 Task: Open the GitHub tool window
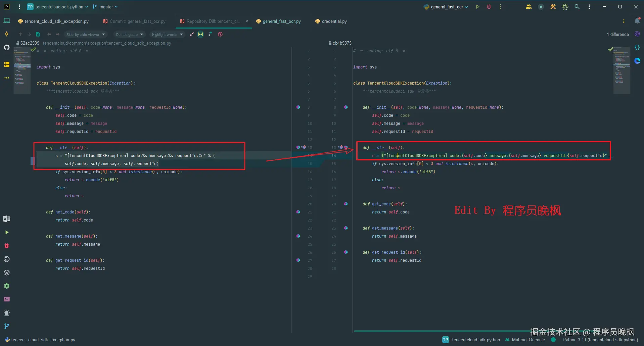pyautogui.click(x=7, y=47)
